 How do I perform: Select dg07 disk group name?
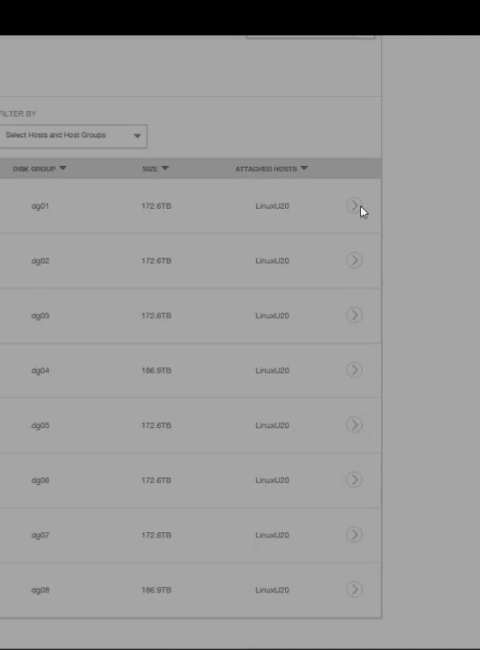pos(40,535)
